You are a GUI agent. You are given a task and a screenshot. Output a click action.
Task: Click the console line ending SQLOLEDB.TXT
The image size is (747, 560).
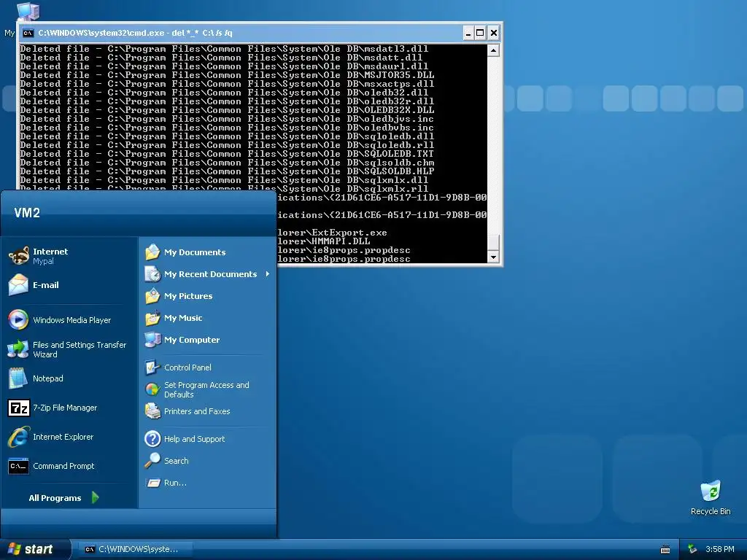(x=227, y=154)
